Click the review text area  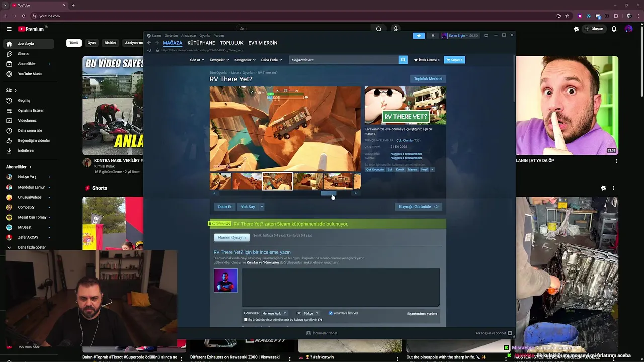pyautogui.click(x=341, y=288)
